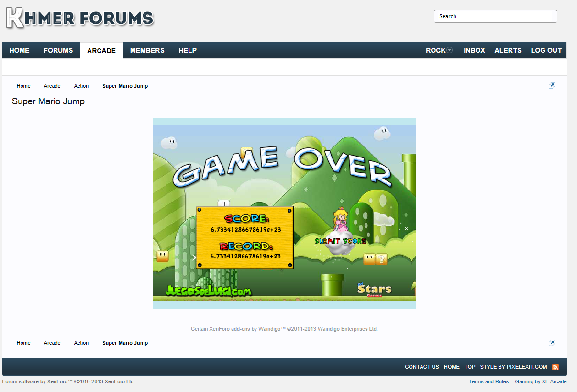Viewport: 577px width, 392px height.
Task: Click Arcade in the upper breadcrumb
Action: pos(52,86)
